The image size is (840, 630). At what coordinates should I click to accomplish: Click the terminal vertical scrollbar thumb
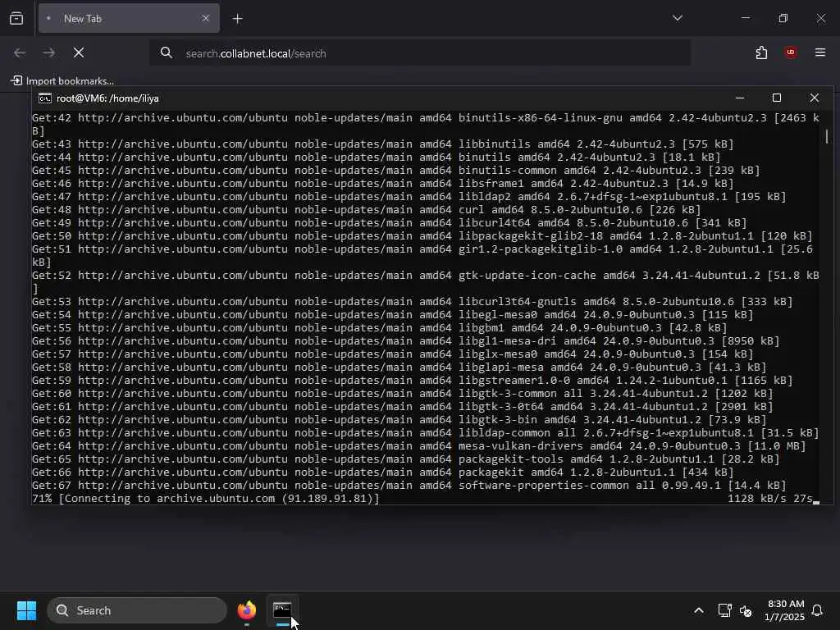click(827, 136)
